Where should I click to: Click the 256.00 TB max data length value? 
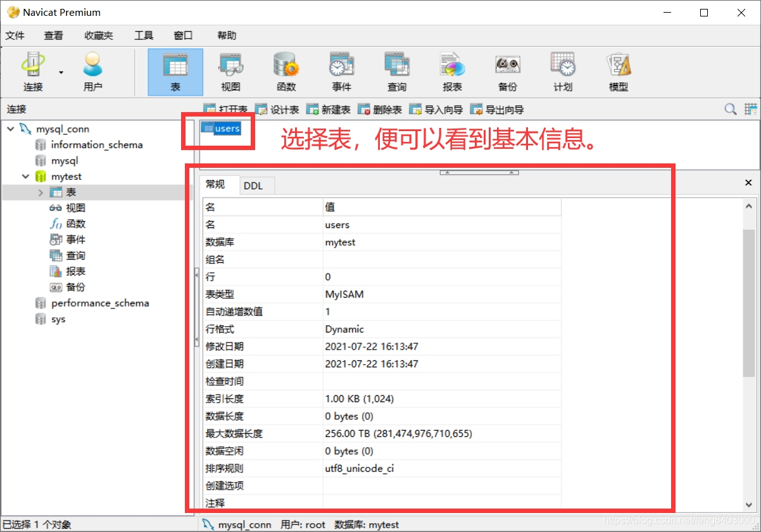[399, 434]
